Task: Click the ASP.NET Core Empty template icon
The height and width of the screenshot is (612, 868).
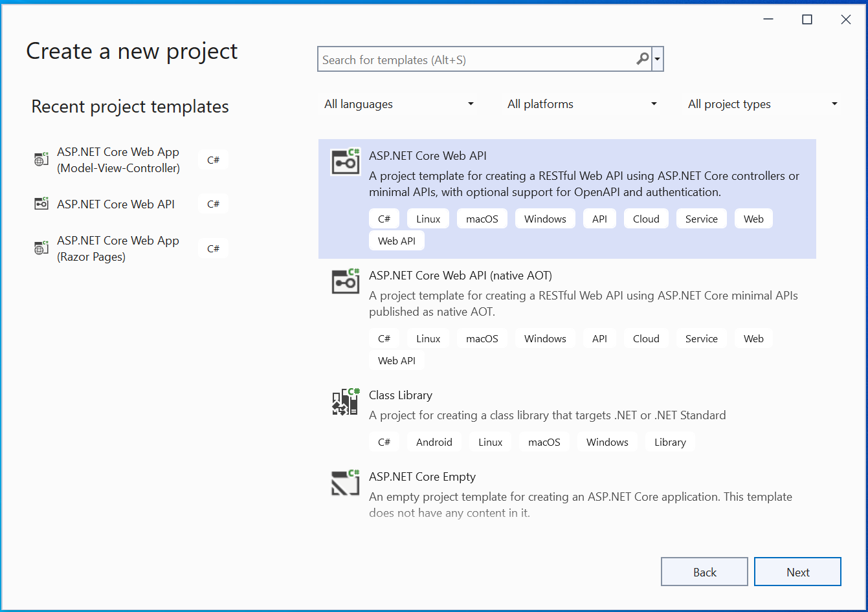Action: 345,483
